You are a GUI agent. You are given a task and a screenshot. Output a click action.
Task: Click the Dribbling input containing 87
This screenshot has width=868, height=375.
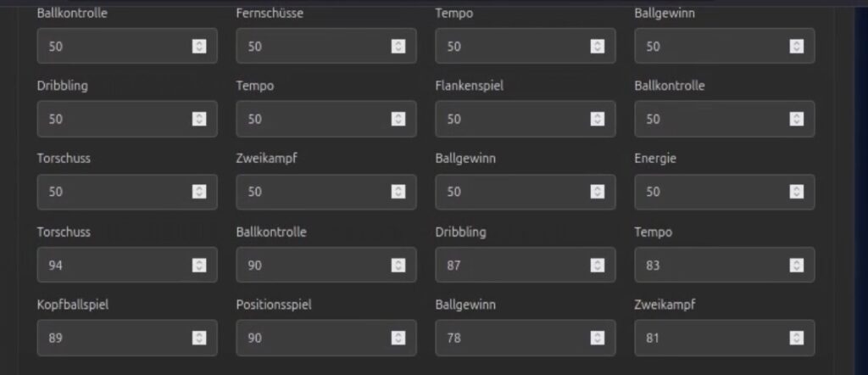click(x=513, y=266)
